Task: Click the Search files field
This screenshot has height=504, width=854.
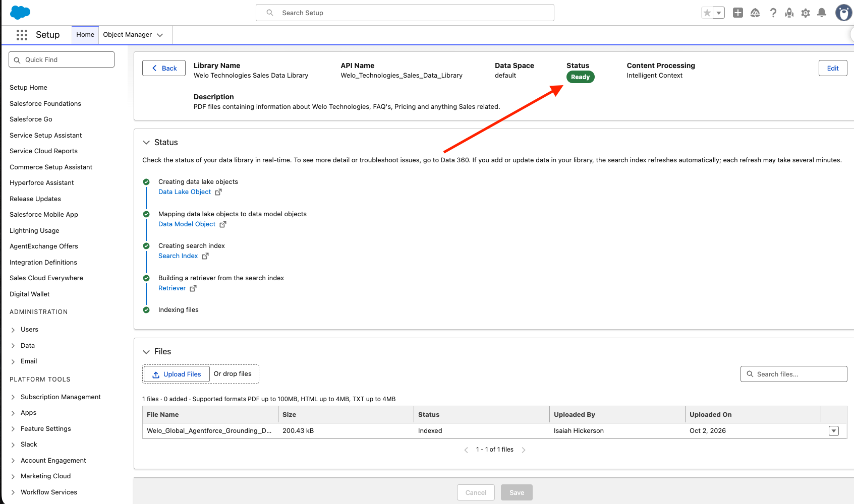Action: [794, 374]
